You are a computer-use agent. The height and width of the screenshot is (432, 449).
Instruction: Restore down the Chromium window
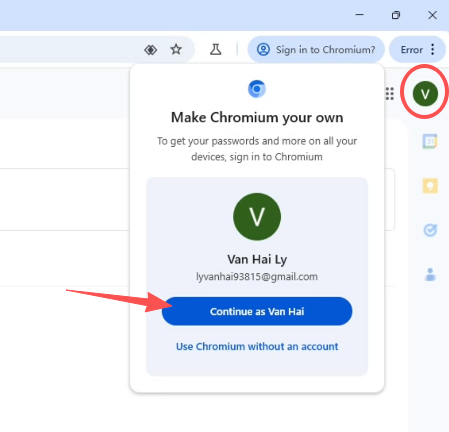[396, 15]
